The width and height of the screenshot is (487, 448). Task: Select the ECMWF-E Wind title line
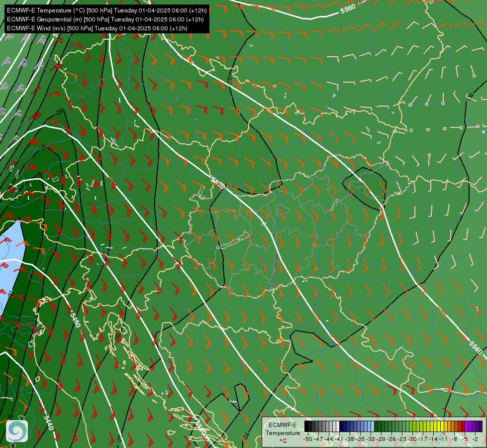97,28
